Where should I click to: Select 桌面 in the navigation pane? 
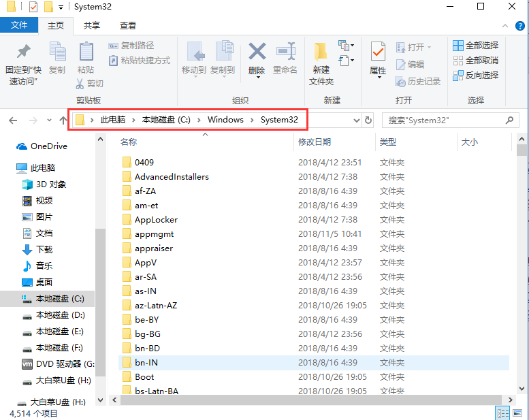(37, 282)
